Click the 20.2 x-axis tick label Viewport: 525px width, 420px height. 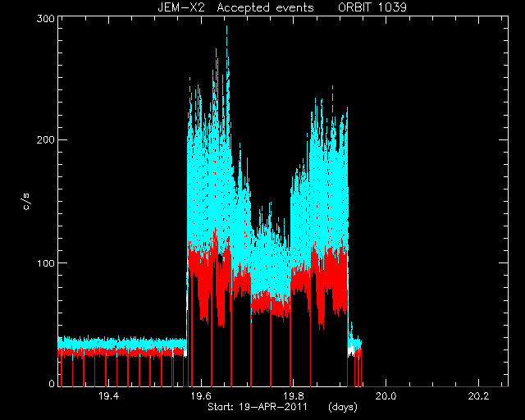478,396
